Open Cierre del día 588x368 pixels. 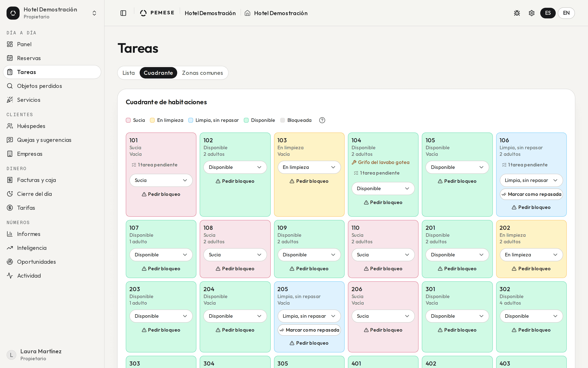pyautogui.click(x=52, y=194)
